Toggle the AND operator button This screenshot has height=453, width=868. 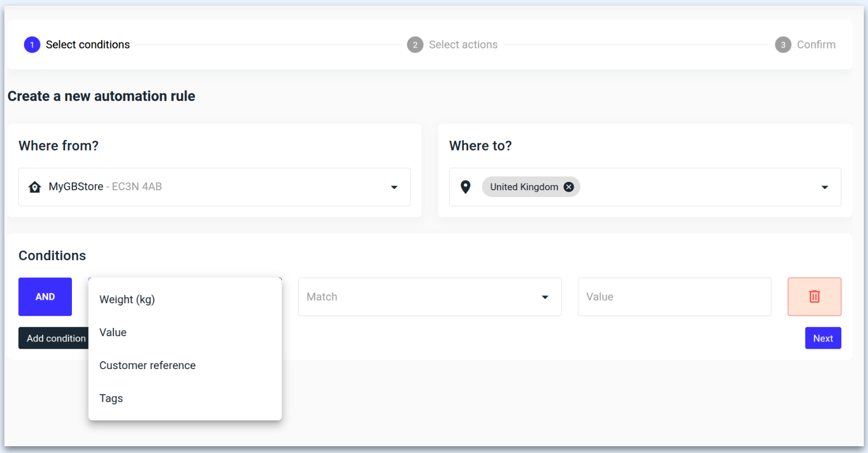tap(45, 297)
